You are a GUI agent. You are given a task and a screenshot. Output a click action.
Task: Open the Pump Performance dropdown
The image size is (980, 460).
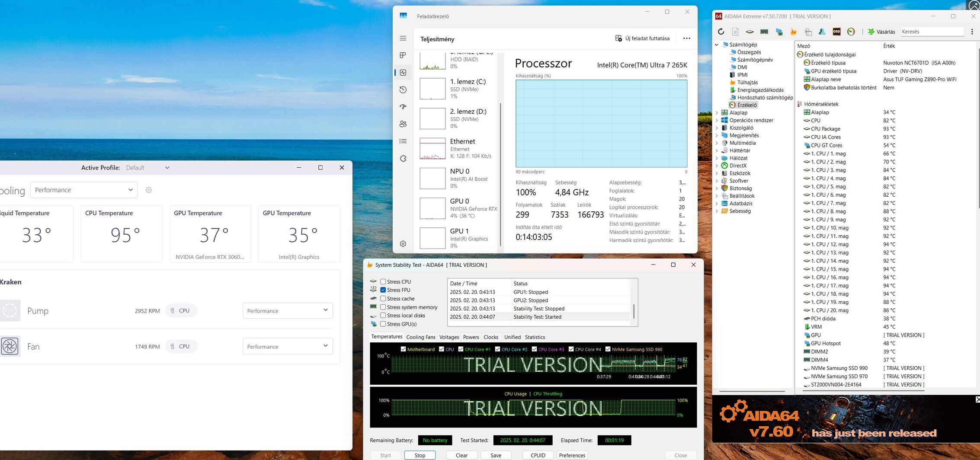[288, 310]
